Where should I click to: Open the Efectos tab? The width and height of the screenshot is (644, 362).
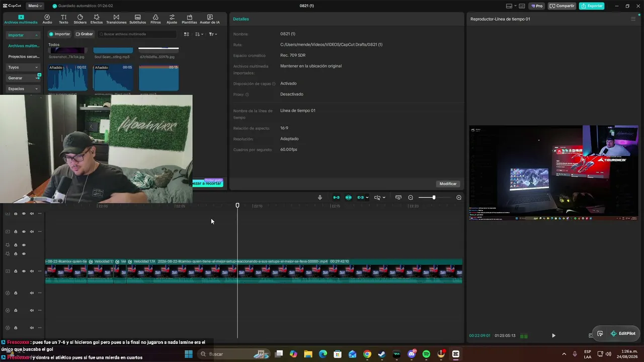point(97,19)
